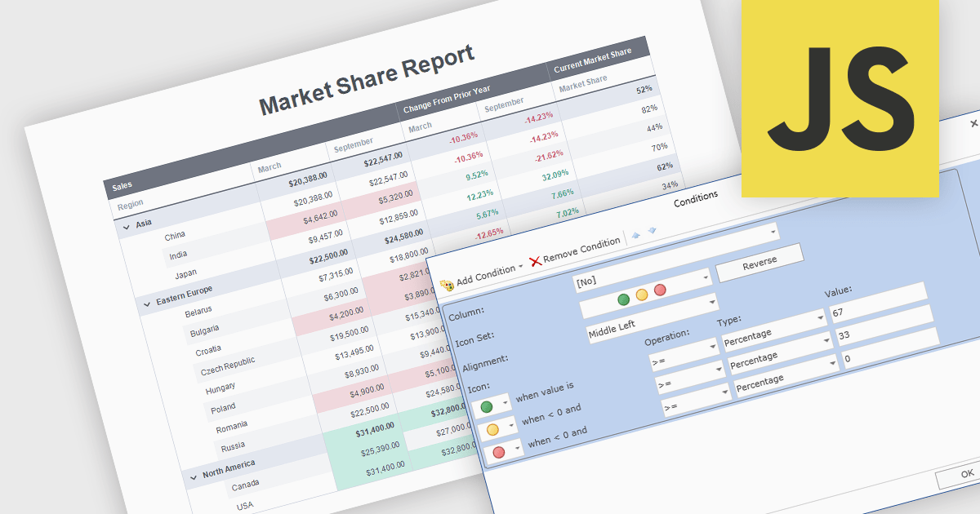980x514 pixels.
Task: Select the Bulgaria row
Action: (204, 331)
